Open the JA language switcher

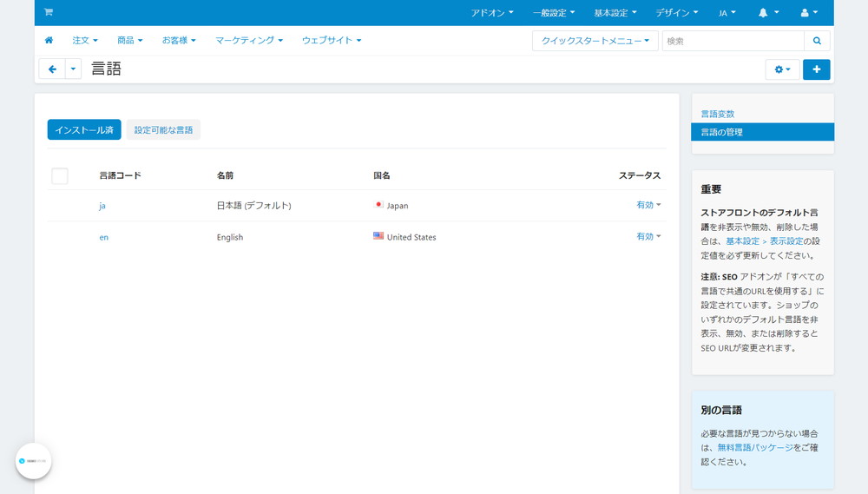727,12
